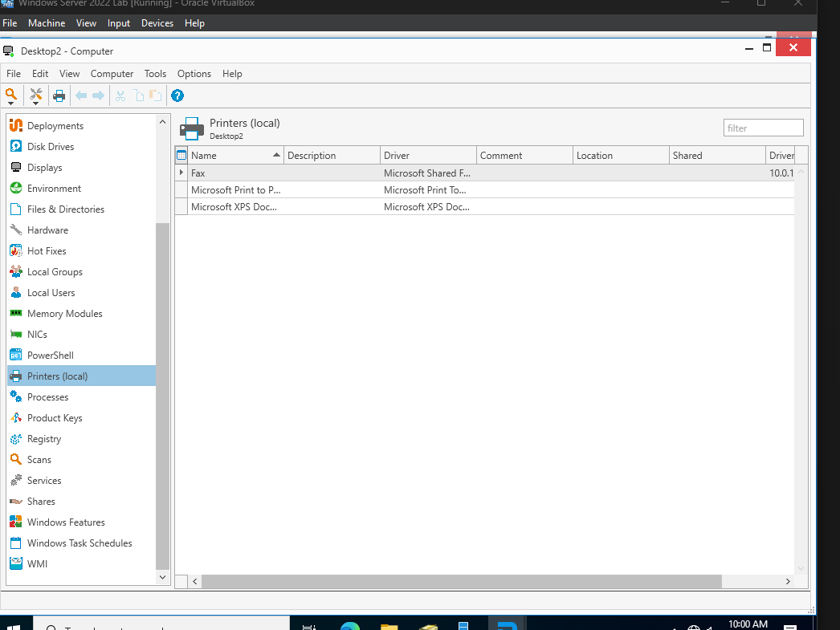840x630 pixels.
Task: Select the Local Groups icon
Action: 16,271
